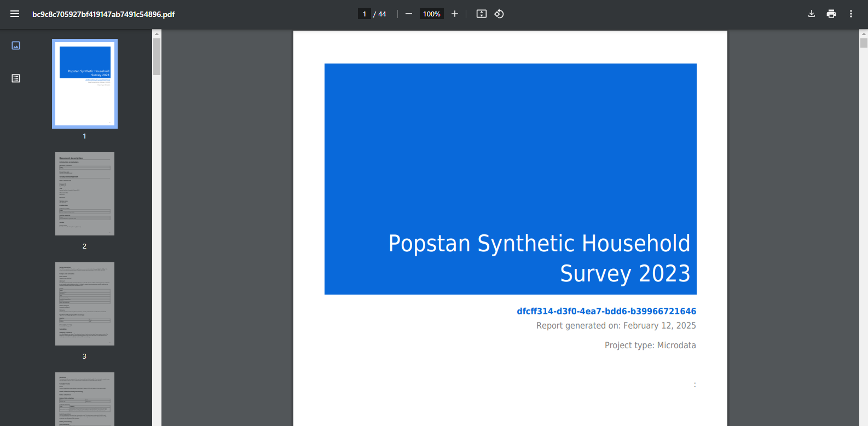
Task: Open the page 2 thumbnail
Action: click(x=85, y=194)
